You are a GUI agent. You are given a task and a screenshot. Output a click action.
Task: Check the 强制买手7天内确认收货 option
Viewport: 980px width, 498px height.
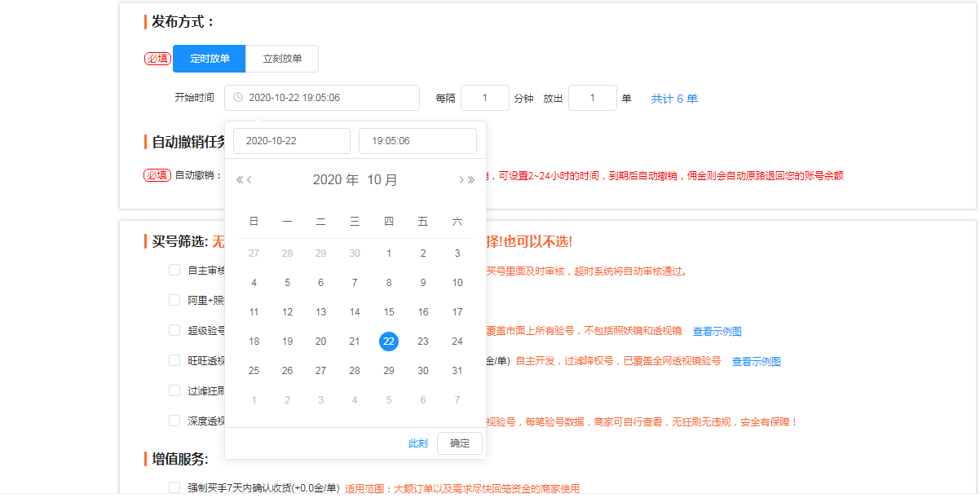[174, 487]
